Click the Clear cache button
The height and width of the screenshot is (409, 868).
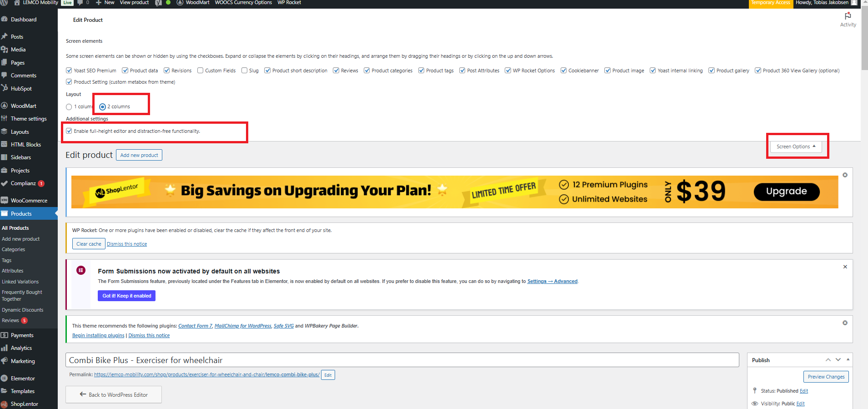pyautogui.click(x=89, y=244)
